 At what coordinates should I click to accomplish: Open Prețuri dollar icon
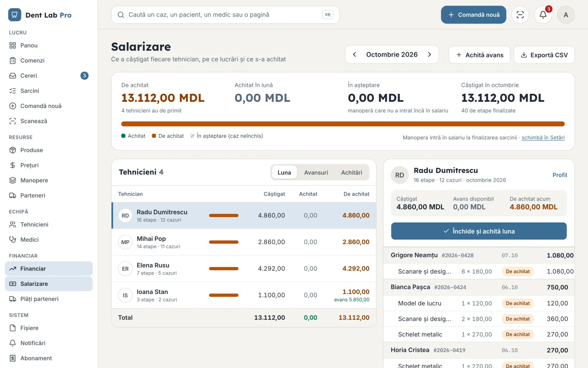[12, 165]
